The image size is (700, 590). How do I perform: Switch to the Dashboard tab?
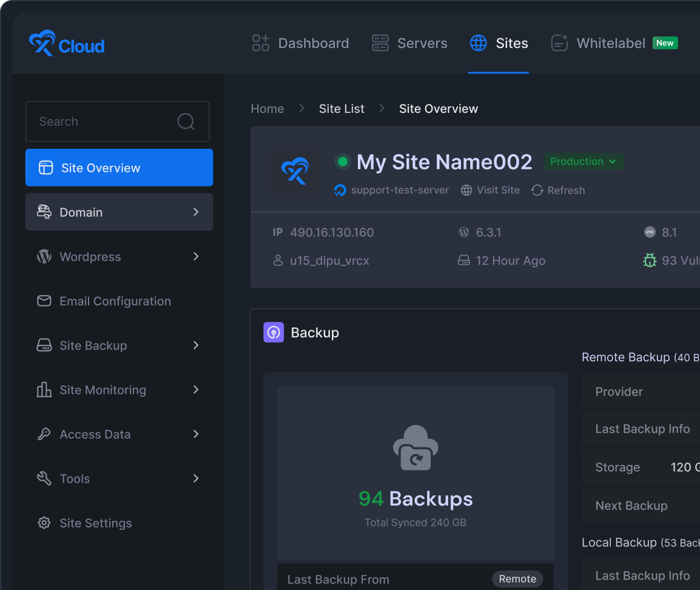301,43
